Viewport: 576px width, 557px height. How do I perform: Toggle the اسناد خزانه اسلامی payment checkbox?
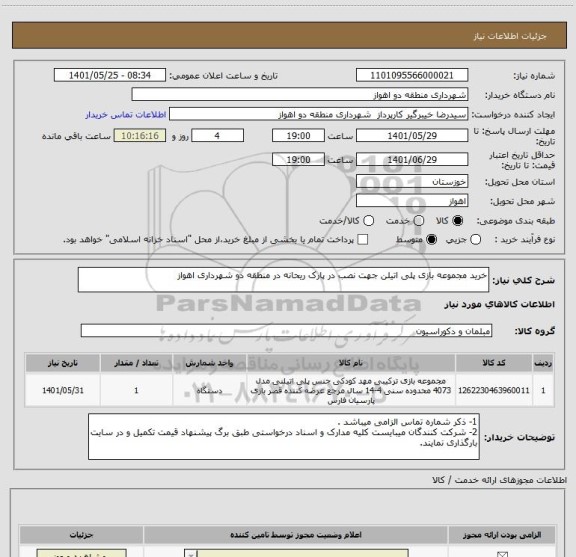[x=363, y=240]
